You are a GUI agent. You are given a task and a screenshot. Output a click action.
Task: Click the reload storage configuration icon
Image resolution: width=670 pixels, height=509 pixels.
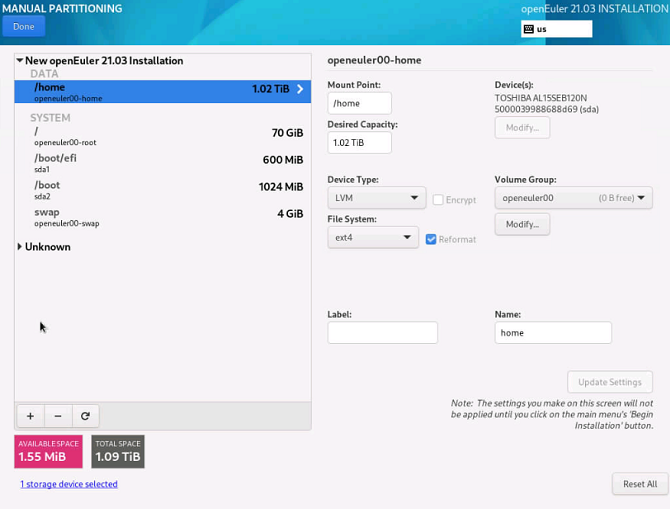(85, 416)
